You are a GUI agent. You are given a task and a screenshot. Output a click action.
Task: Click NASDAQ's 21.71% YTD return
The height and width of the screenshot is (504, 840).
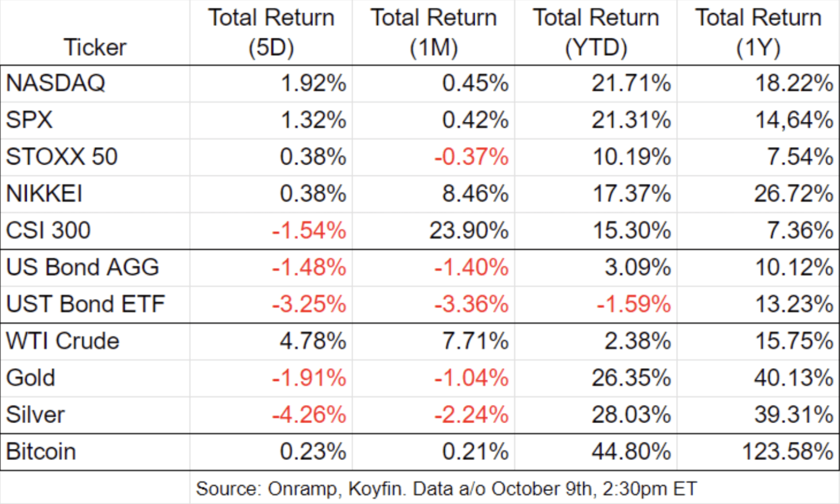pyautogui.click(x=631, y=83)
